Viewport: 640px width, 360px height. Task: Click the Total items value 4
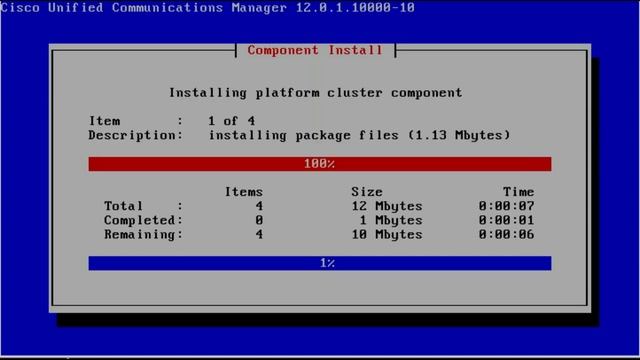coord(259,206)
